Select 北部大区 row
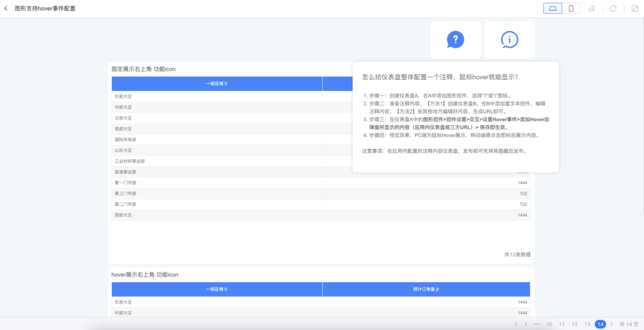644x330 pixels. click(321, 118)
